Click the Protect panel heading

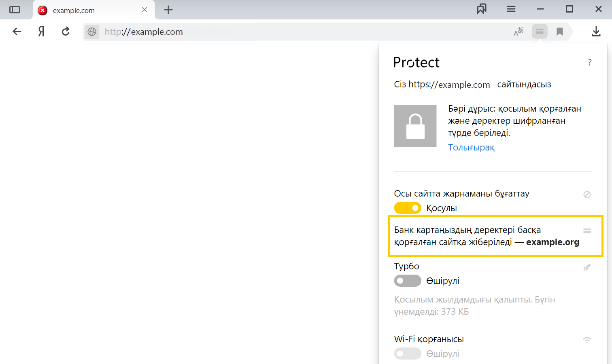coord(416,62)
